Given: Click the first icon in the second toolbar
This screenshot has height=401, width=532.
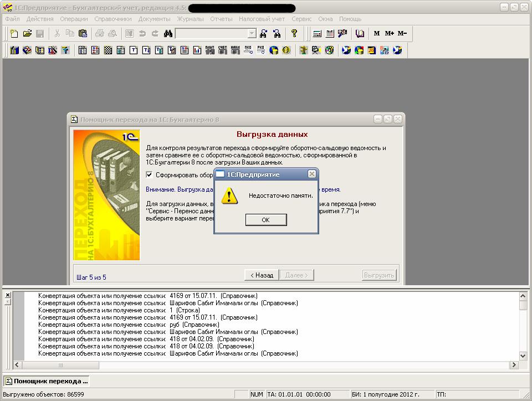Looking at the screenshot, I should 14,50.
